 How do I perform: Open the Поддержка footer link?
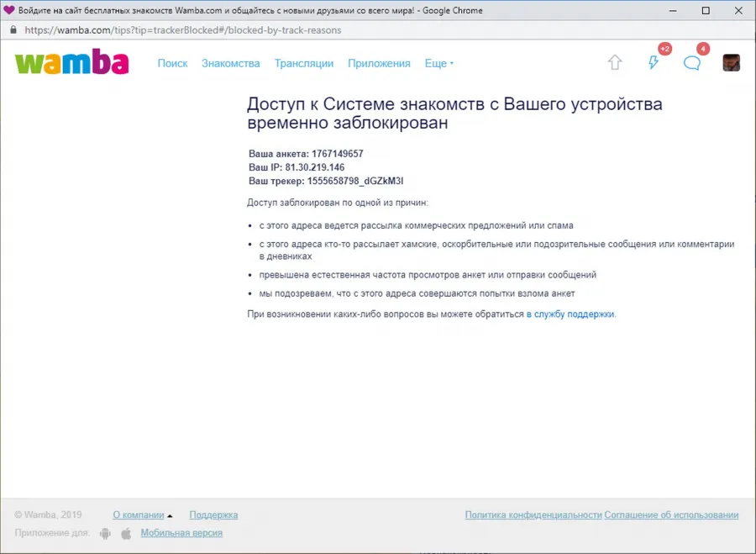point(213,515)
